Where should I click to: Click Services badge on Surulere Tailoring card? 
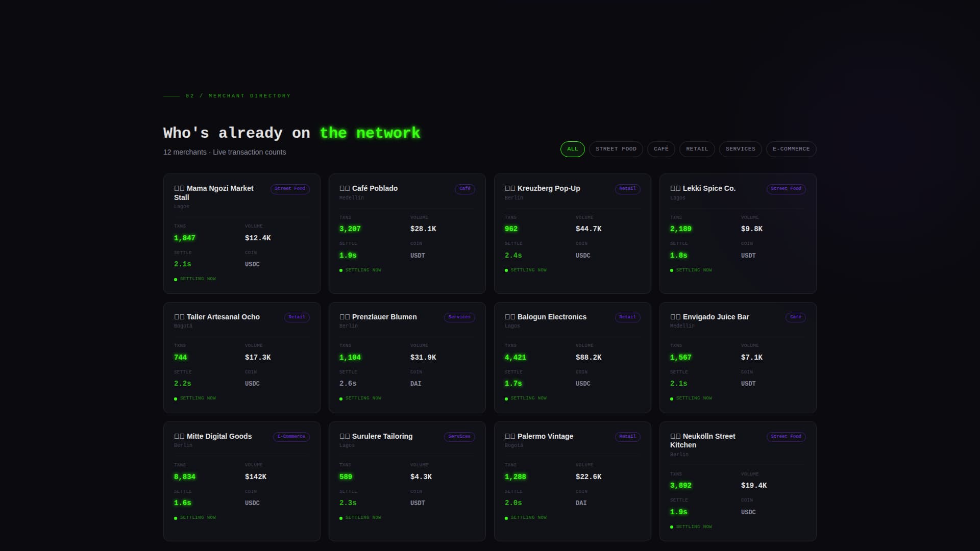tap(459, 437)
